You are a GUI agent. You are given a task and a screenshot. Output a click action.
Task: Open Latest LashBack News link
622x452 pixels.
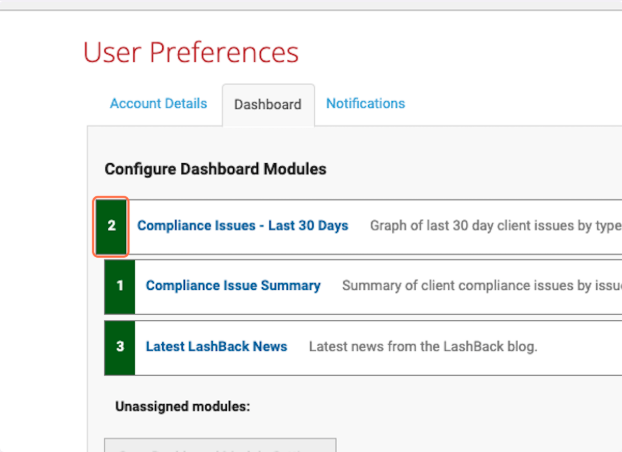pos(217,346)
